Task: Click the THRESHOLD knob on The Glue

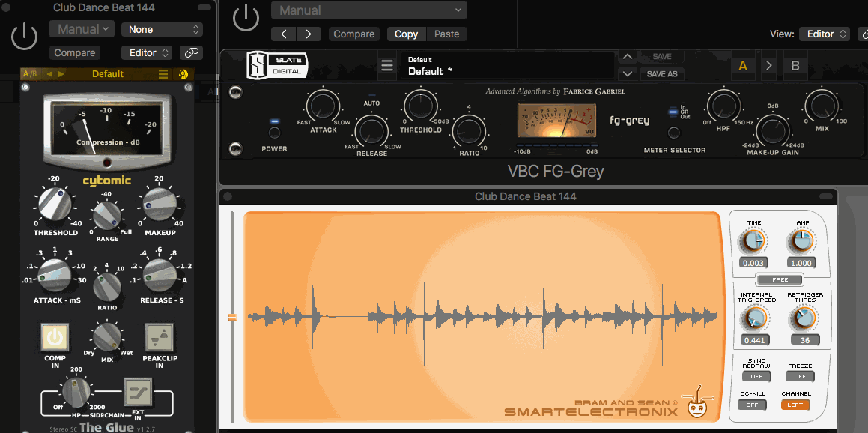Action: coord(55,205)
